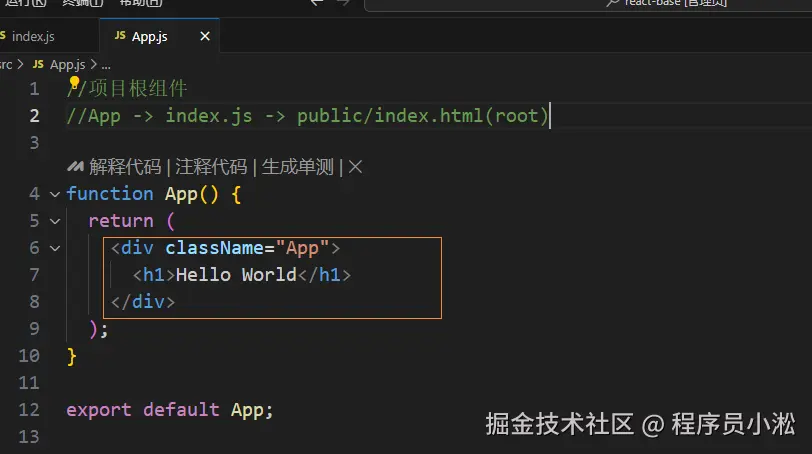
Task: Click the closing </div> tag on line 8
Action: 143,301
